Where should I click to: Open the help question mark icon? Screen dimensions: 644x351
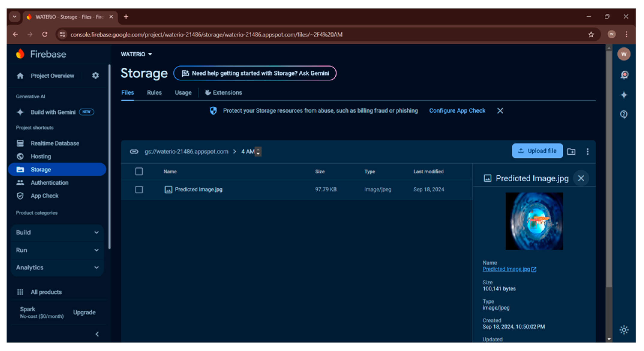click(x=624, y=114)
